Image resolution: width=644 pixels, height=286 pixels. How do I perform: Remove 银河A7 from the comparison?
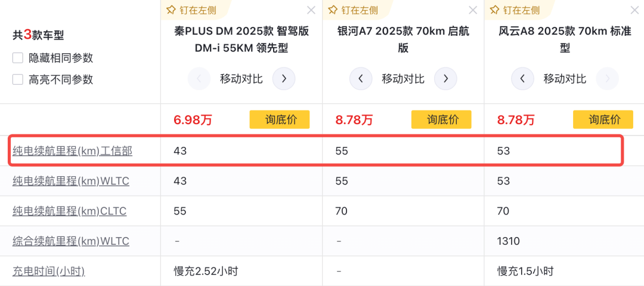[x=473, y=10]
